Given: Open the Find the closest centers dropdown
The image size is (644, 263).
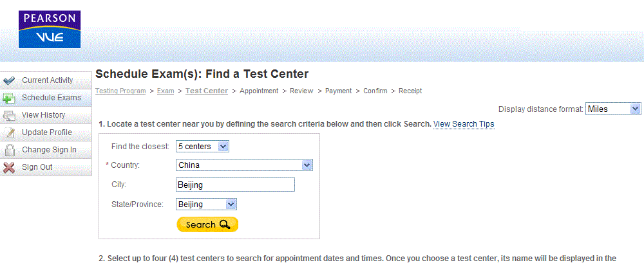Looking at the screenshot, I should coord(202,147).
